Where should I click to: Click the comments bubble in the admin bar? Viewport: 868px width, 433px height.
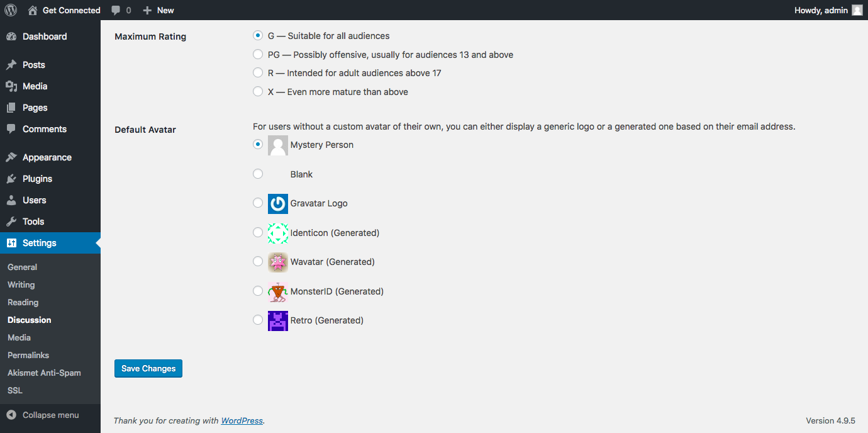point(116,9)
